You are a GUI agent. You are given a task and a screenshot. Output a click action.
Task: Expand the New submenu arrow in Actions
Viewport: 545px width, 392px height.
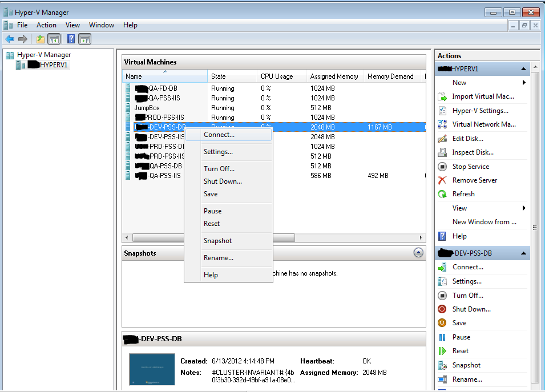pos(524,83)
